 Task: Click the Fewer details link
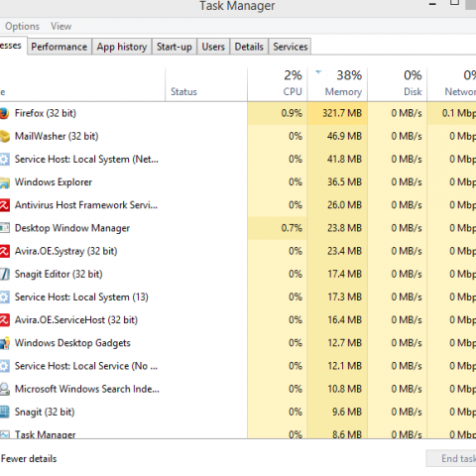point(29,459)
